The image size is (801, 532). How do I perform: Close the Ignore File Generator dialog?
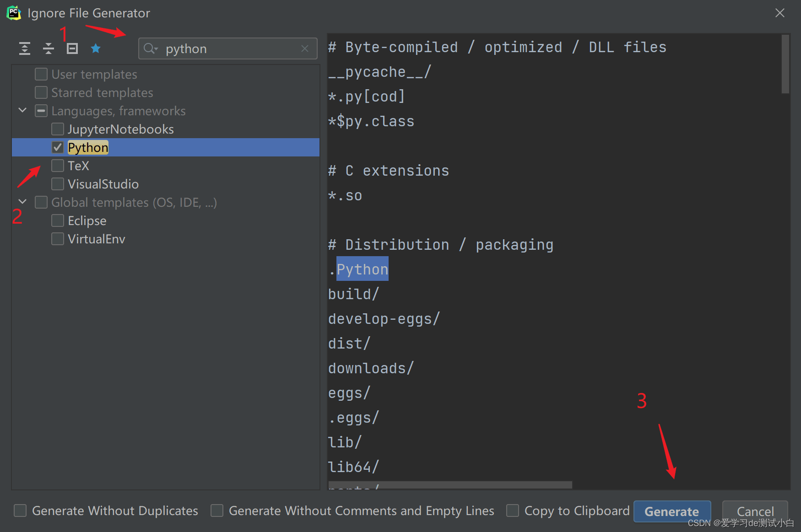point(780,13)
